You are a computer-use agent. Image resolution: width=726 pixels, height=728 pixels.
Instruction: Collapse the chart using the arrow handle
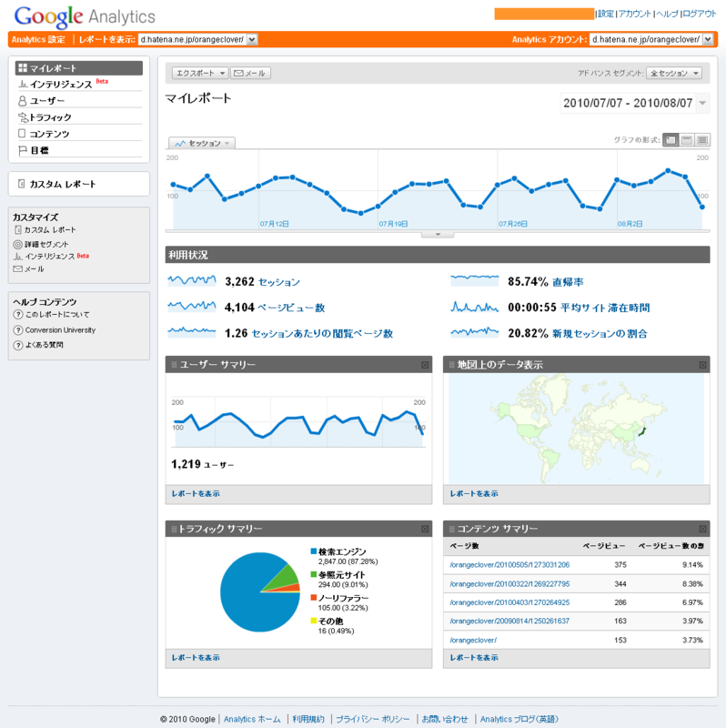click(x=438, y=235)
